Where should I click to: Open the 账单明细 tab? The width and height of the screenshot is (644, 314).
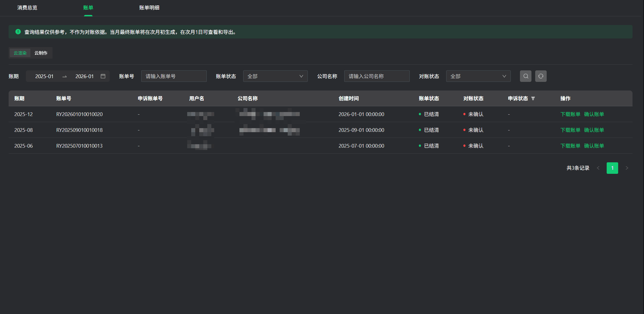coord(149,8)
